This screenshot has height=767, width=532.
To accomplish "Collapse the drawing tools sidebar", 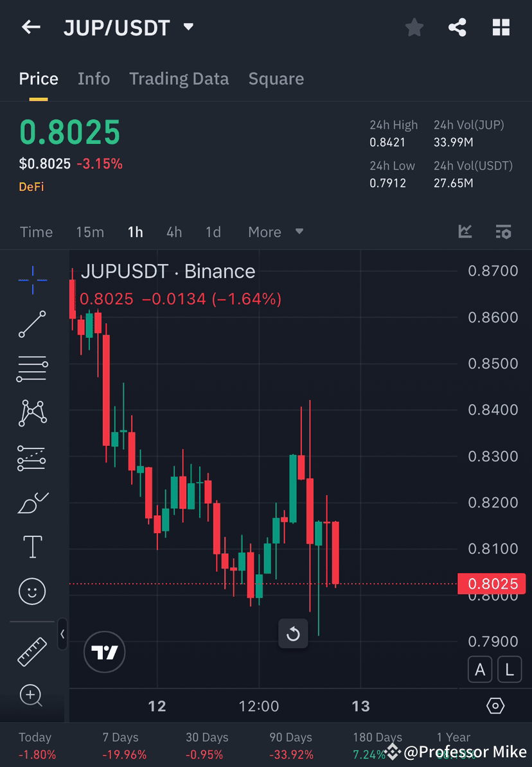I will 62,635.
